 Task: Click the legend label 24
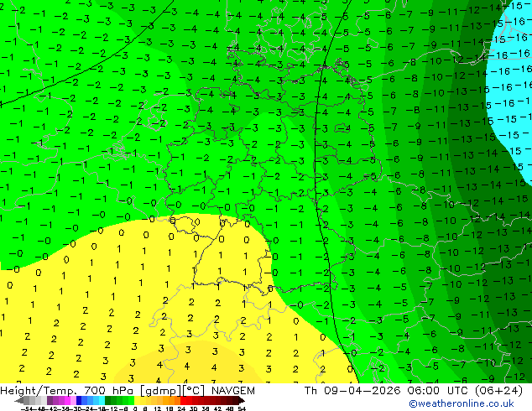[x=181, y=408]
